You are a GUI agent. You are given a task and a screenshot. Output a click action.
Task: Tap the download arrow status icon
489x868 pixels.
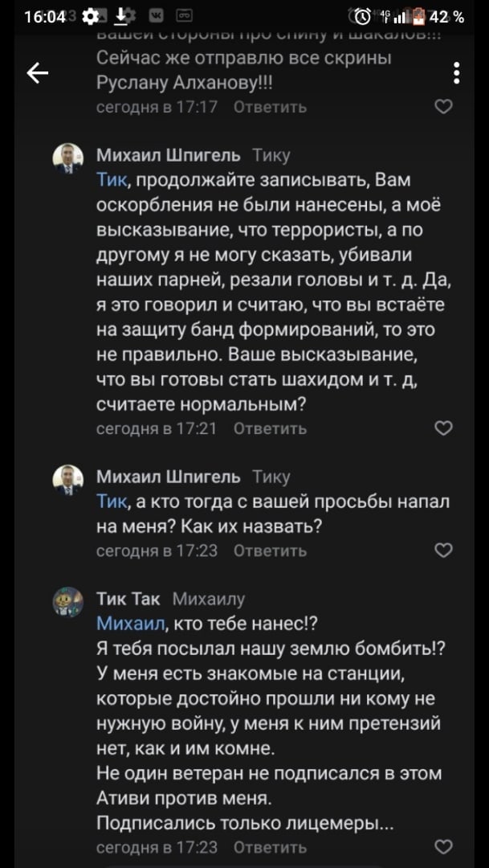click(121, 16)
